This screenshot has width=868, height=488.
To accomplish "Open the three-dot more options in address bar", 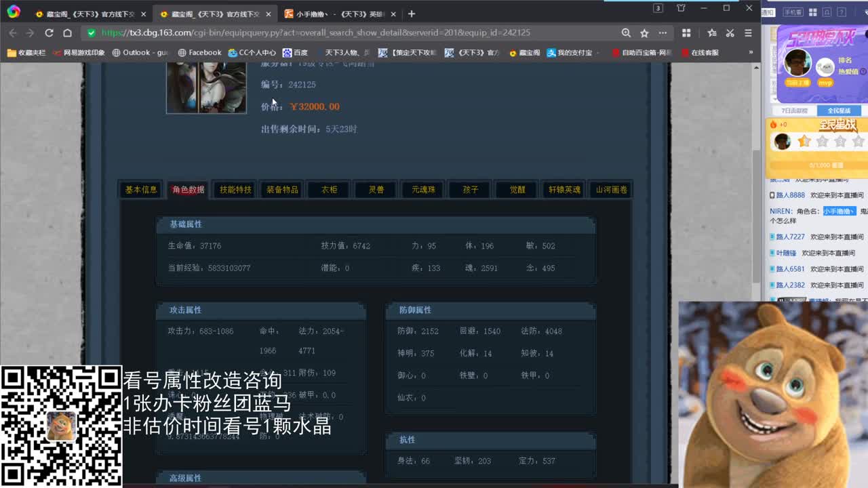I will [x=663, y=33].
